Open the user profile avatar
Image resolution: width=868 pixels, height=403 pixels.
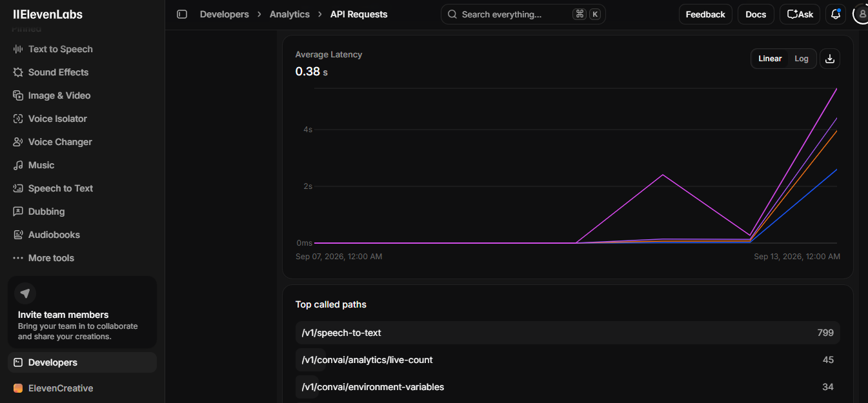tap(861, 14)
